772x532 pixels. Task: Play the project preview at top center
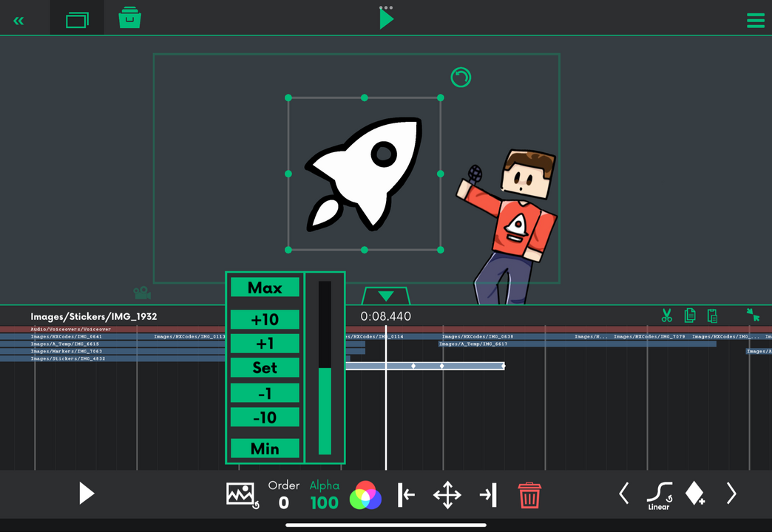point(387,20)
